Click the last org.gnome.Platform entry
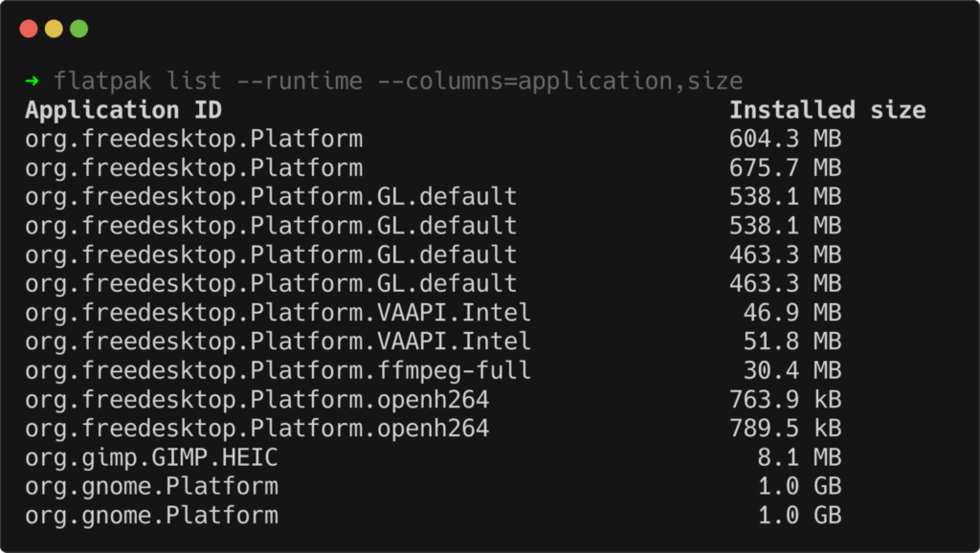 click(151, 516)
